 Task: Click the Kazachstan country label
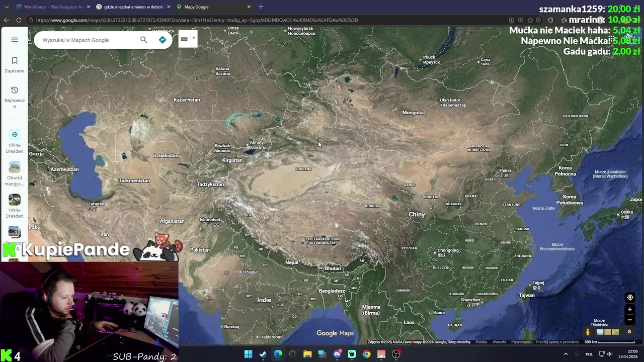(187, 100)
